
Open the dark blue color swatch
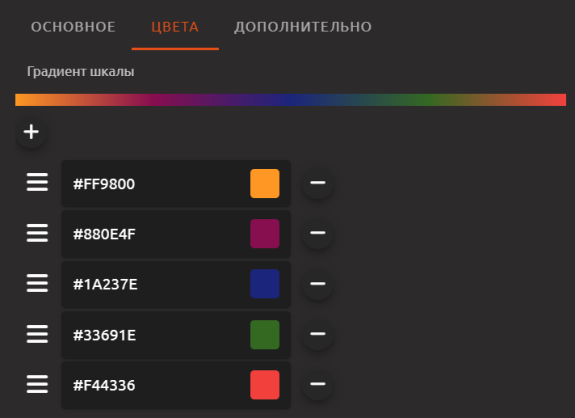click(265, 284)
